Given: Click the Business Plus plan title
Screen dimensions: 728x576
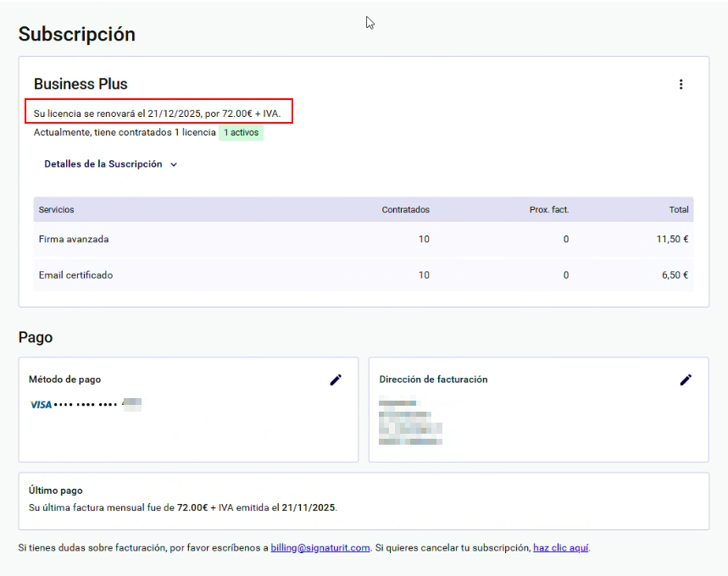Looking at the screenshot, I should 81,84.
